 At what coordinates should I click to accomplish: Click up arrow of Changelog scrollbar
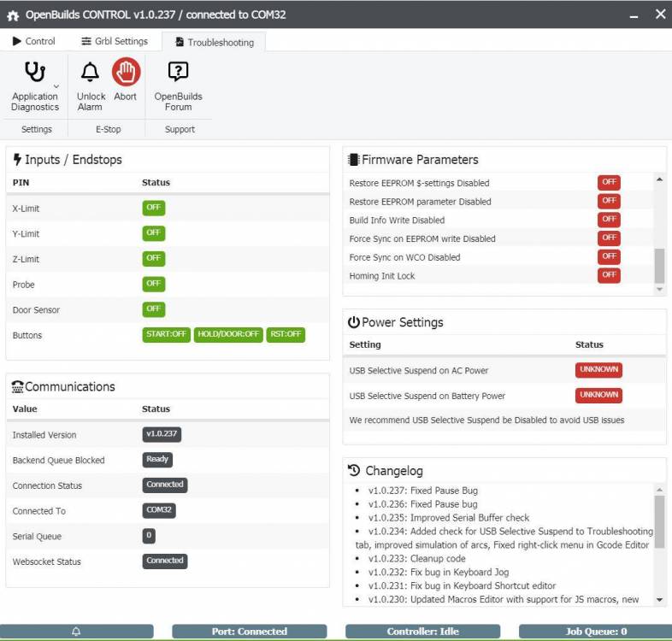click(659, 490)
